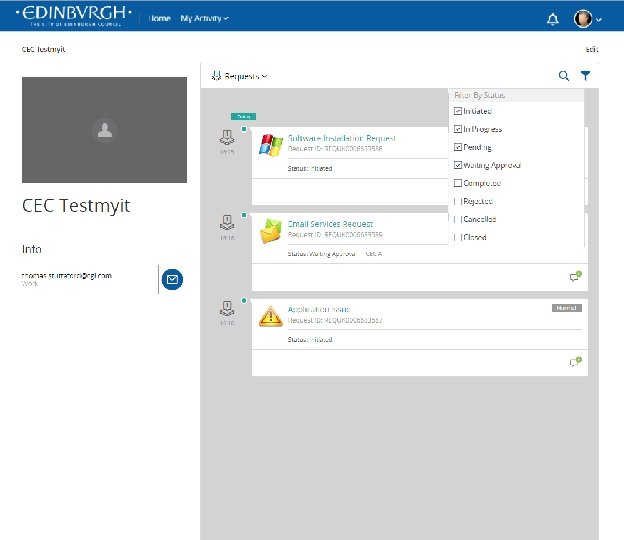Click the CEC Testmyit breadcrumb text

pos(43,49)
